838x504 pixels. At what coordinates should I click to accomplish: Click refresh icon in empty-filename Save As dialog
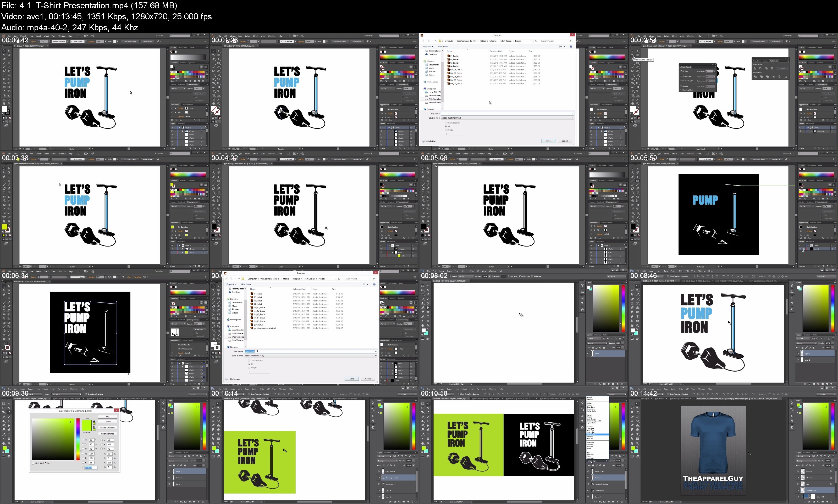536,41
